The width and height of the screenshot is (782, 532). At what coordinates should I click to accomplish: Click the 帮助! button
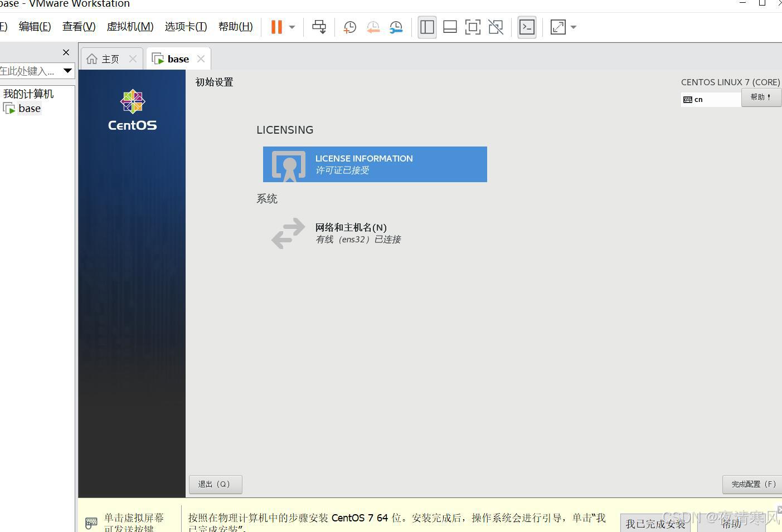click(x=761, y=97)
